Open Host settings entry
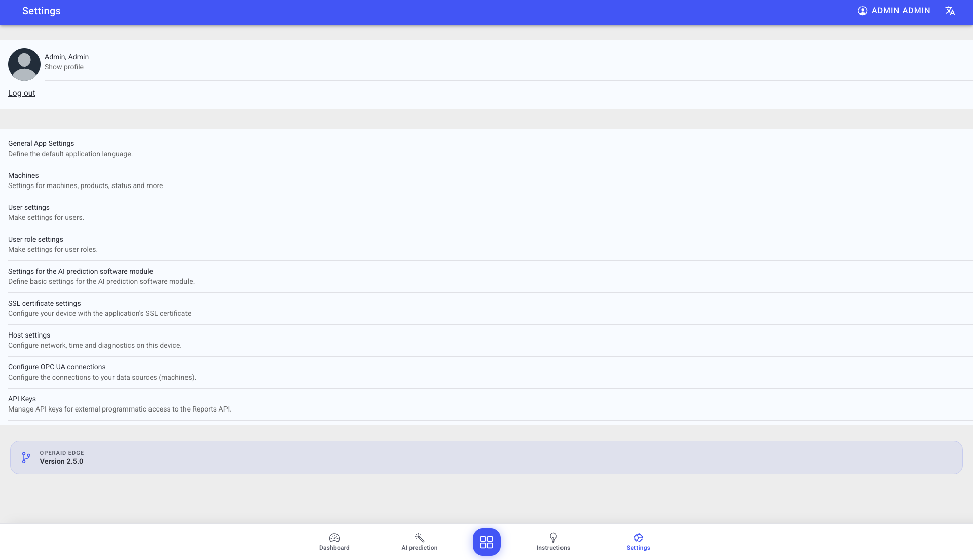 point(486,341)
